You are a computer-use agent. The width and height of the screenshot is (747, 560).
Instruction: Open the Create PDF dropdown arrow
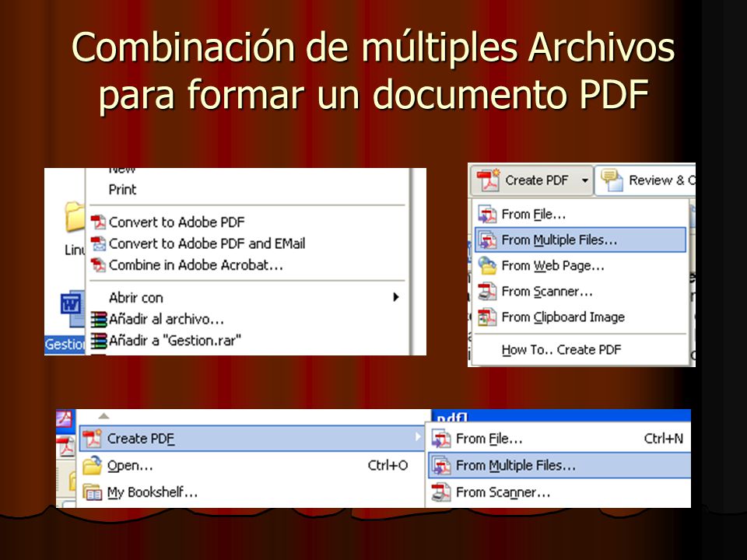pyautogui.click(x=584, y=180)
